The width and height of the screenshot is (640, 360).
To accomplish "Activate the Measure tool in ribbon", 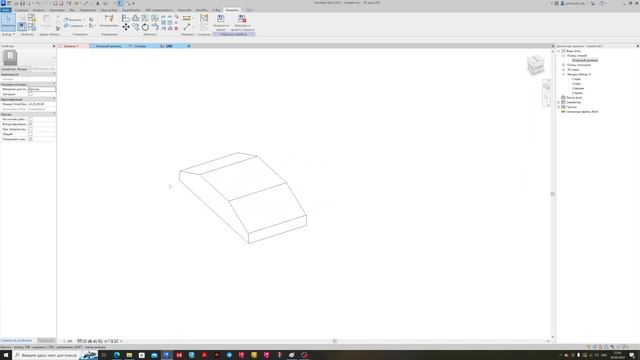I will point(187,18).
